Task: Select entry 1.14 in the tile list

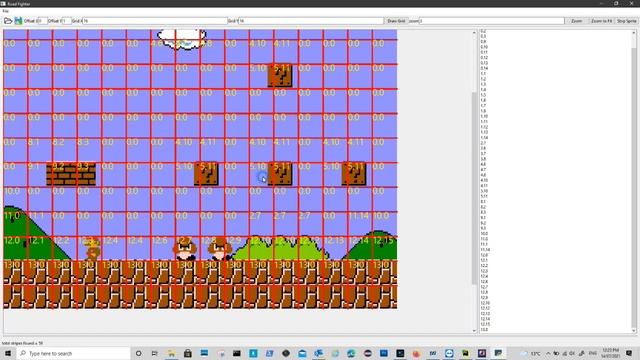Action: (484, 138)
